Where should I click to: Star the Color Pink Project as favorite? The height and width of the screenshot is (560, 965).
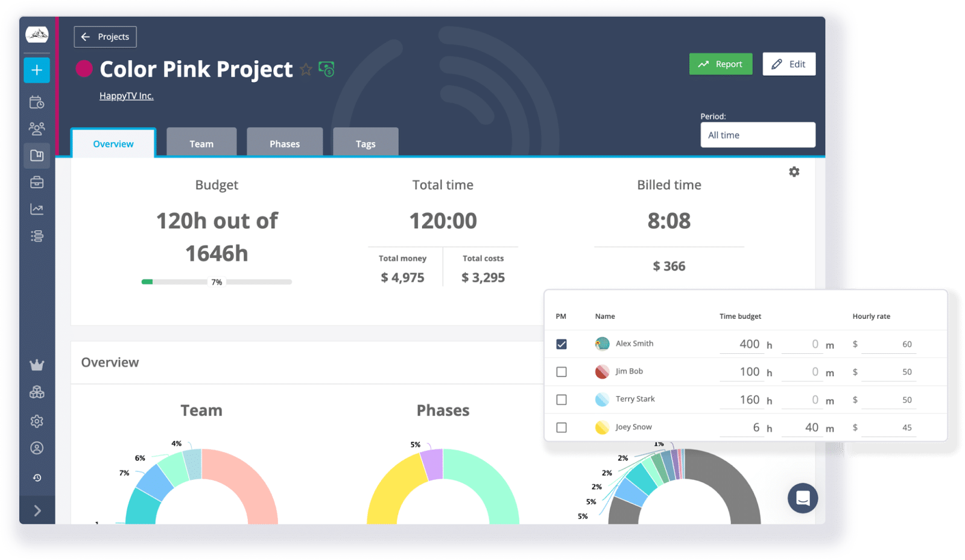[306, 69]
